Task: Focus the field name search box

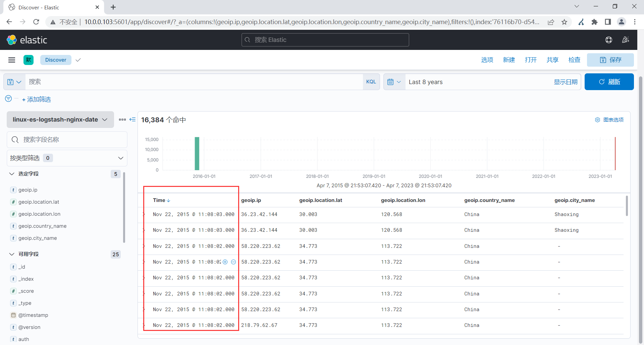Action: pyautogui.click(x=67, y=140)
